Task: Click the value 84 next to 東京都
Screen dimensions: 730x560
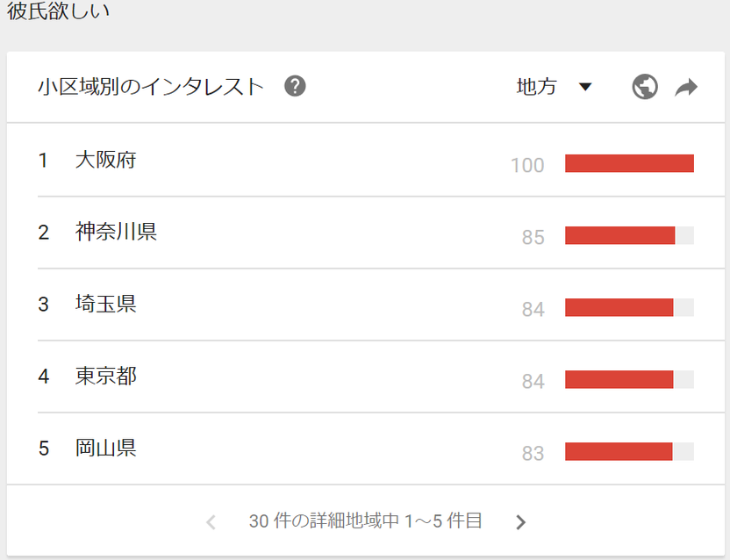Action: (x=533, y=381)
